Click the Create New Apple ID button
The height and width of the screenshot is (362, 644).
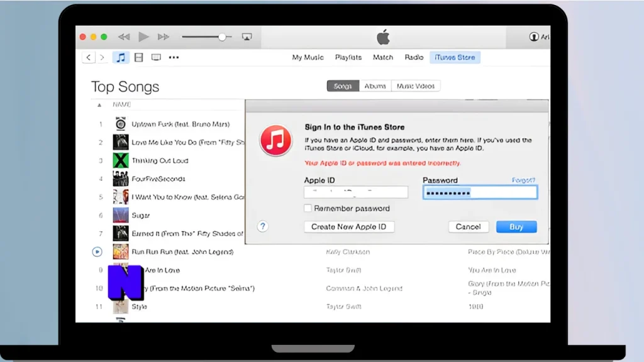[349, 226]
